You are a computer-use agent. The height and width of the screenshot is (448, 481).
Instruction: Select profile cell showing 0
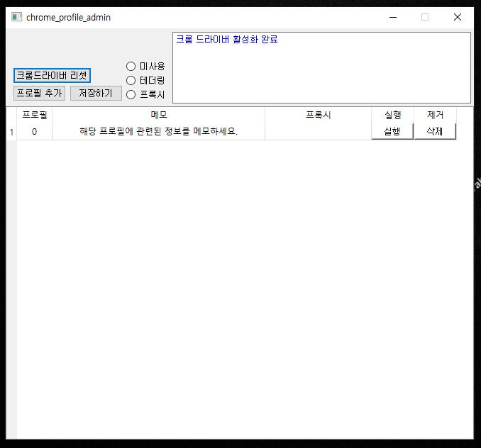pos(34,132)
